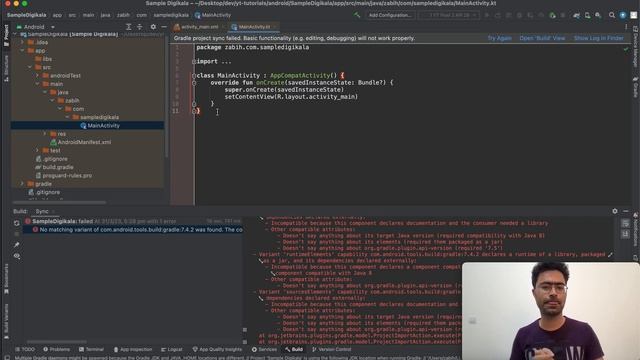Open the Version Control tool window
Viewport: 640px width, 360px height.
331,349
